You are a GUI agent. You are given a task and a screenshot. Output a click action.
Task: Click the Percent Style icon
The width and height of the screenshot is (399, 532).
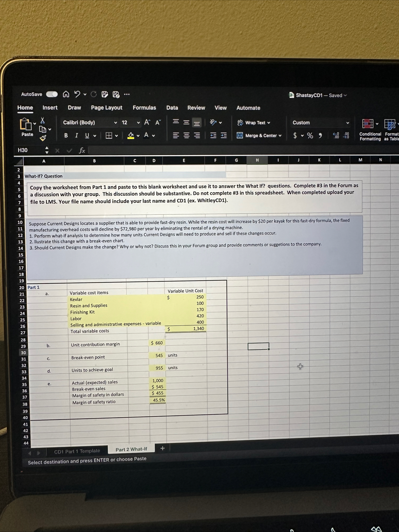(x=310, y=135)
